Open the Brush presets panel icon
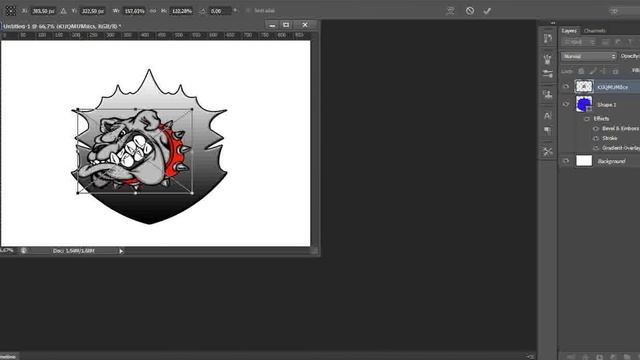The height and width of the screenshot is (360, 640). point(548,59)
